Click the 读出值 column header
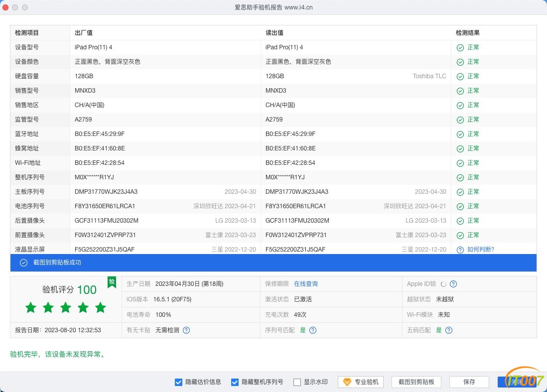547x392 pixels. (274, 33)
